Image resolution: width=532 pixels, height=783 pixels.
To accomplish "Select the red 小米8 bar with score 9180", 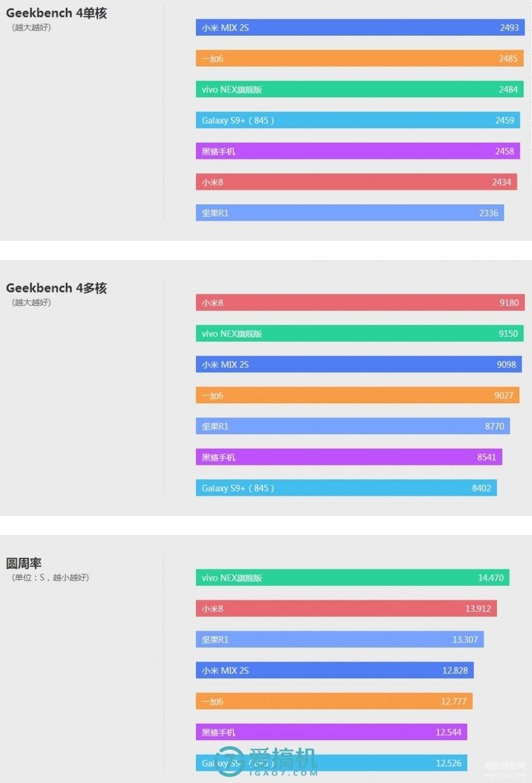I will click(x=360, y=302).
